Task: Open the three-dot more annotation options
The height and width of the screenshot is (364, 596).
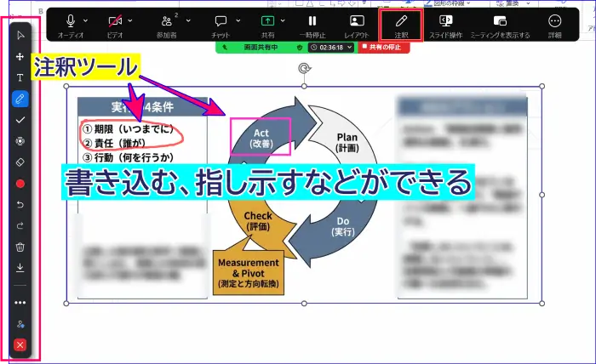Action: (20, 303)
